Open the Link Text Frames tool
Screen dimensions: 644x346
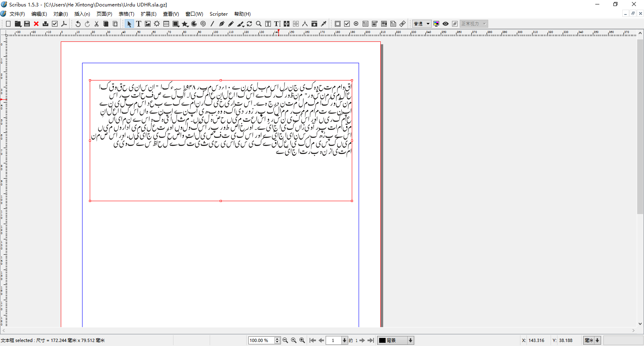click(x=287, y=24)
